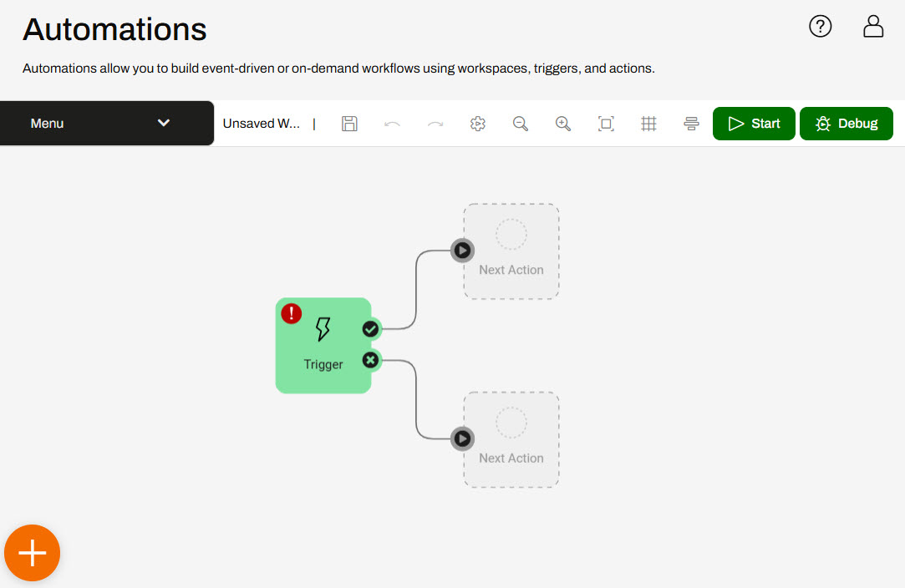Click the red error badge on Trigger
The height and width of the screenshot is (588, 905).
pos(291,313)
